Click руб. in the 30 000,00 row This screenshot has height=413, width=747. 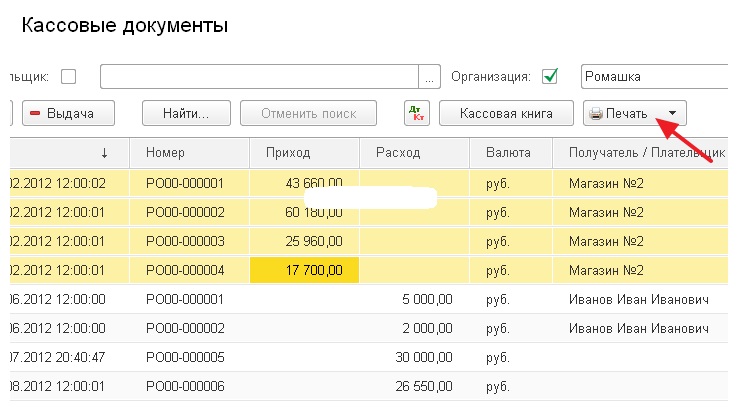pyautogui.click(x=498, y=358)
